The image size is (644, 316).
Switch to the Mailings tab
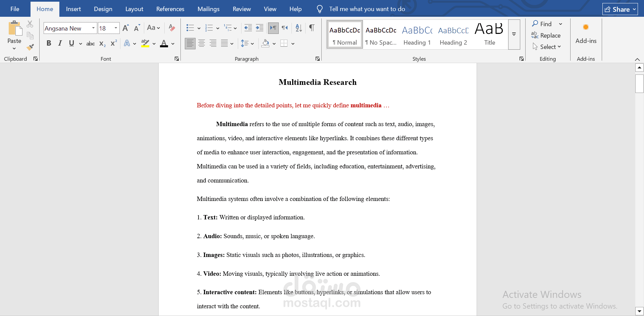[208, 9]
